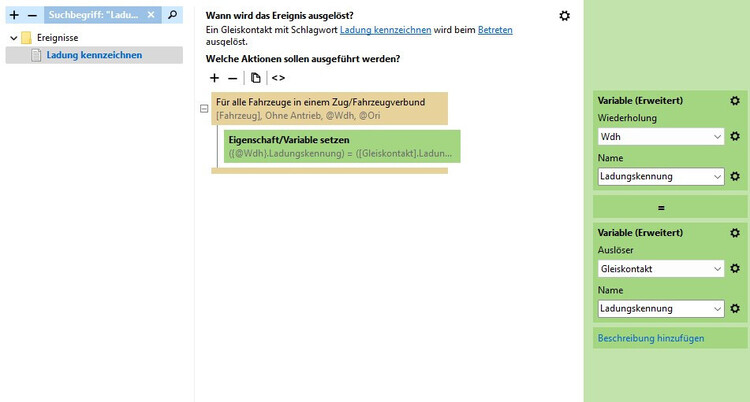
Task: Delete the selected action with the minus icon
Action: coord(233,78)
